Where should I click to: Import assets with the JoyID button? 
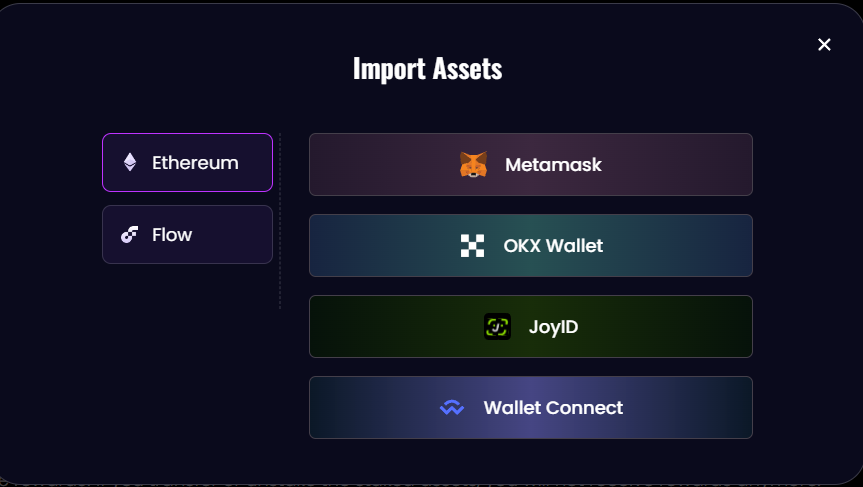[x=530, y=327]
